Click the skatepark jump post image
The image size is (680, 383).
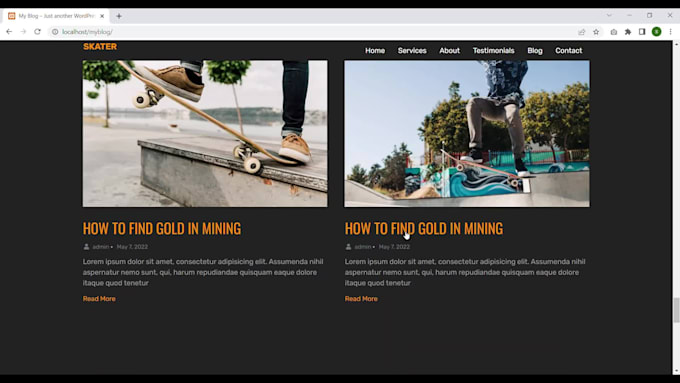(467, 134)
